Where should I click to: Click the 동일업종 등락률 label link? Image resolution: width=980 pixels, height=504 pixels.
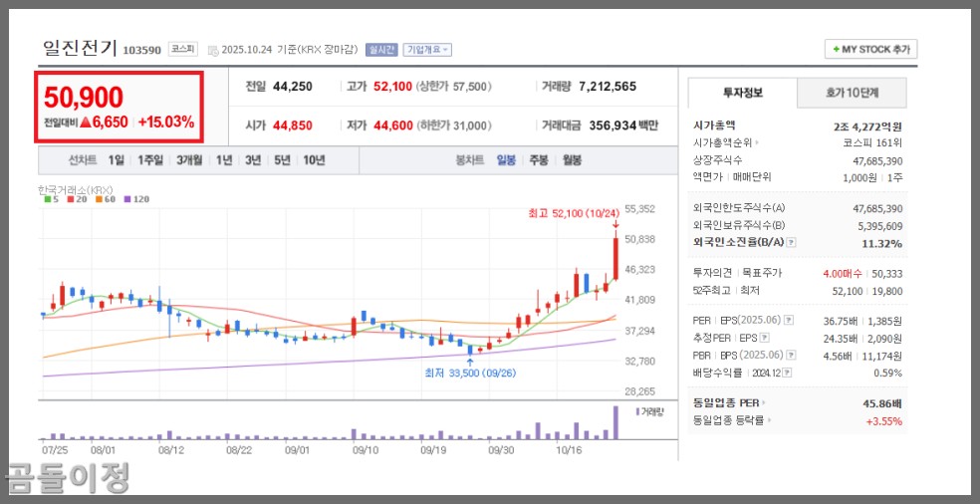pyautogui.click(x=728, y=421)
